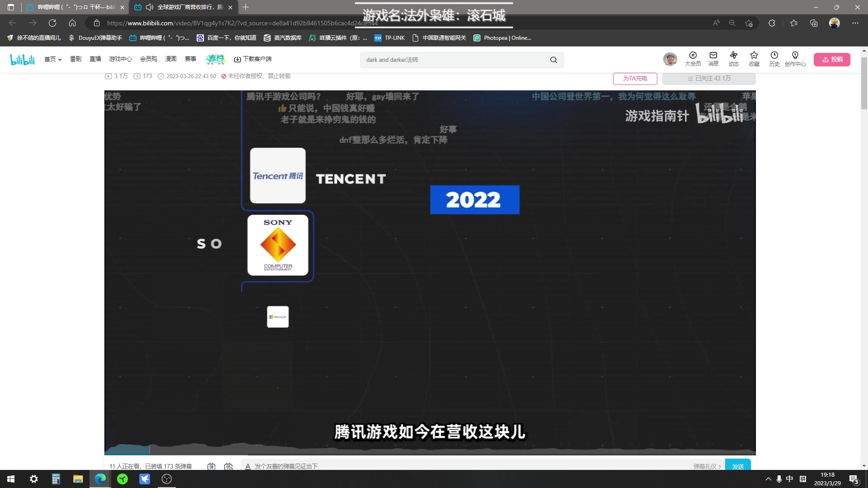The image size is (868, 488).
Task: Open the 大会员 membership icon
Action: (693, 59)
